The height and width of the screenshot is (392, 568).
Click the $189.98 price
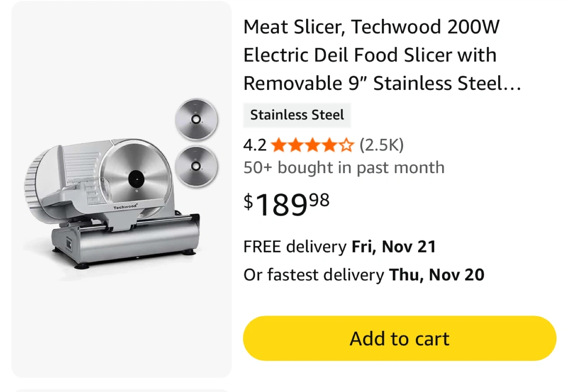click(x=287, y=204)
